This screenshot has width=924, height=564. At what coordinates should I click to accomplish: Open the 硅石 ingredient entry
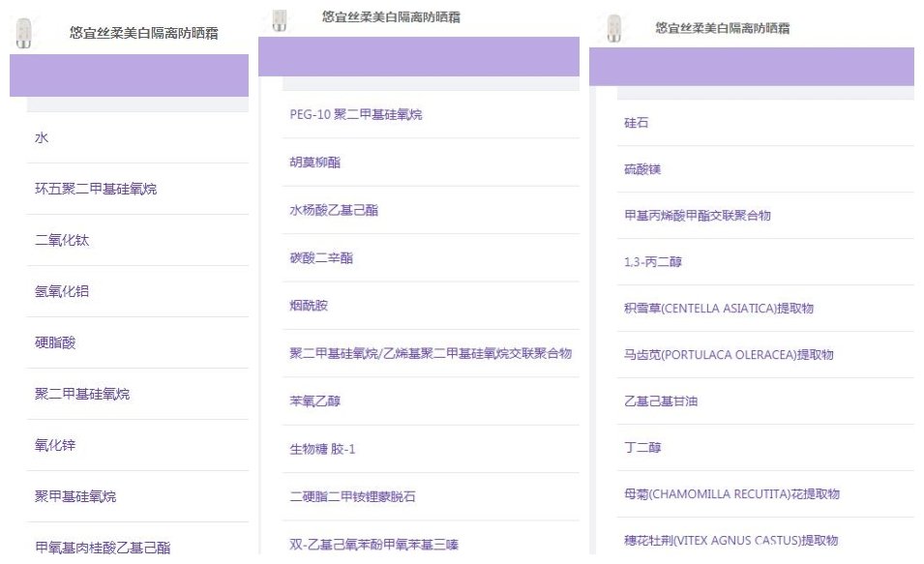point(637,123)
